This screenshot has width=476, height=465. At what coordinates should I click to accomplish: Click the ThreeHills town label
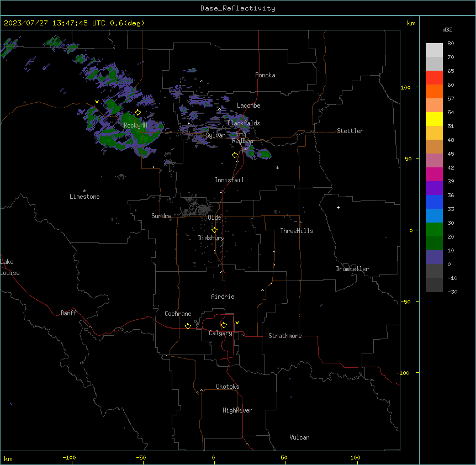pos(297,231)
